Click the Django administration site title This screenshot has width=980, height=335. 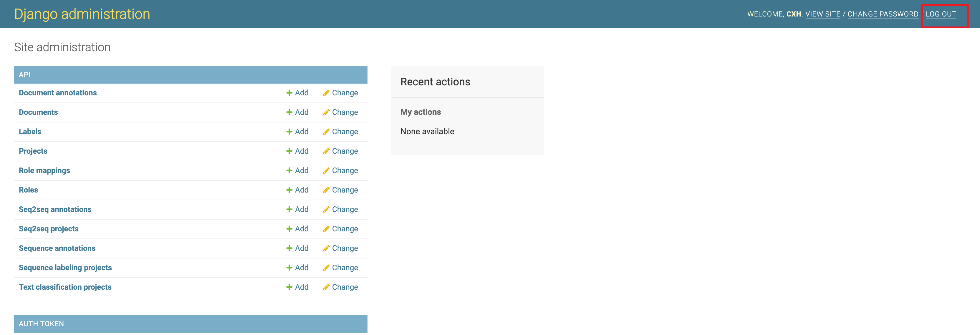pos(82,14)
